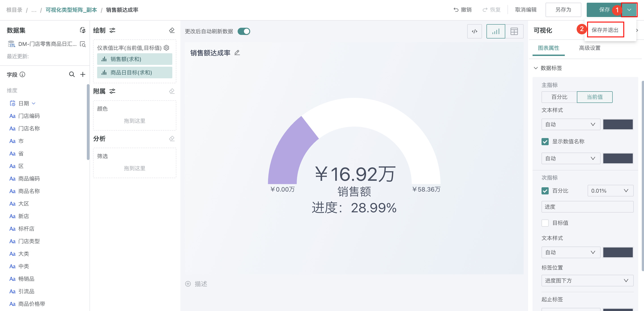Click the field search magnifier icon
This screenshot has width=644, height=311.
pos(72,74)
